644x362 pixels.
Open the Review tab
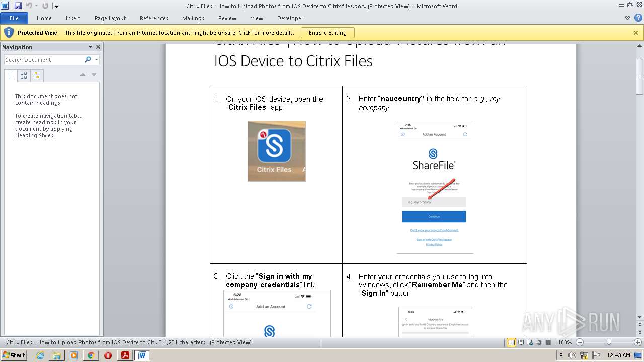tap(227, 18)
